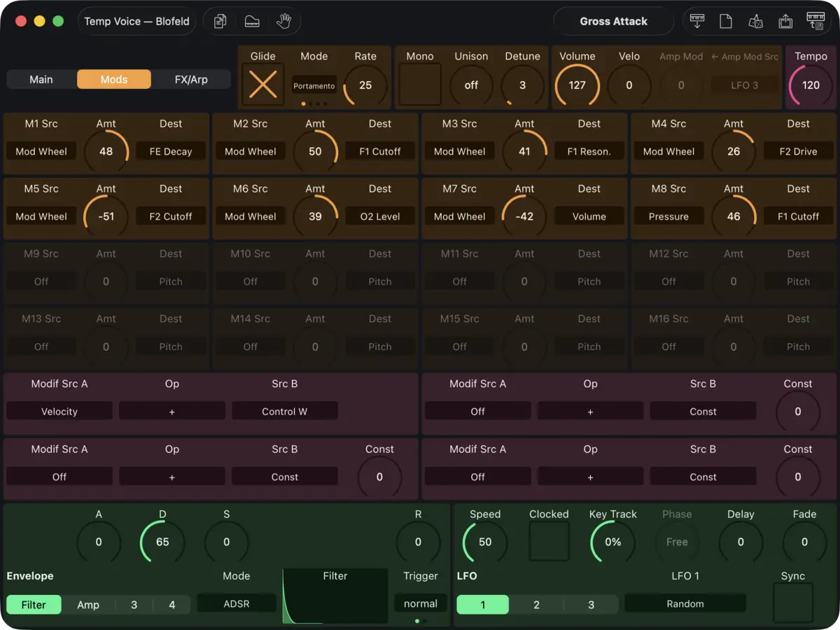
Task: Open M9 Src Off dropdown
Action: (x=41, y=281)
